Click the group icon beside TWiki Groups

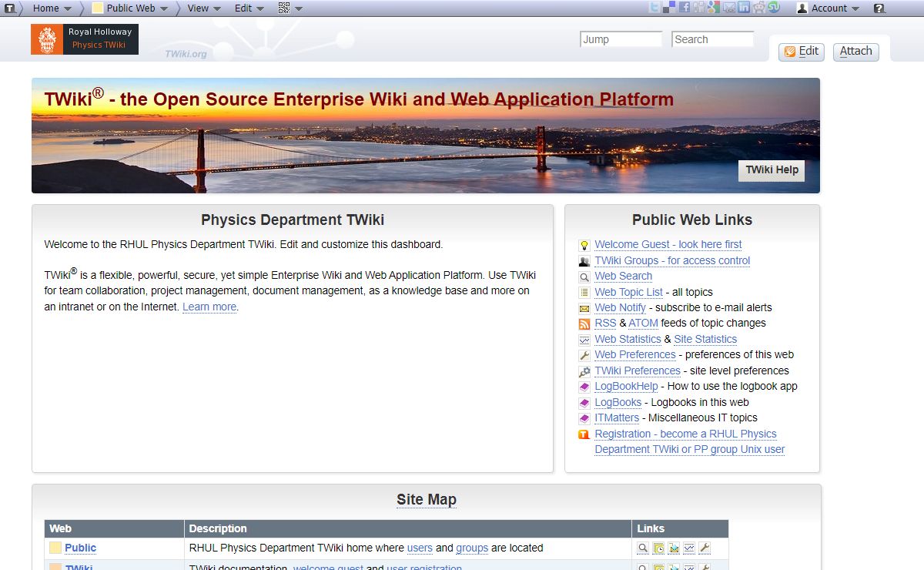(x=584, y=261)
